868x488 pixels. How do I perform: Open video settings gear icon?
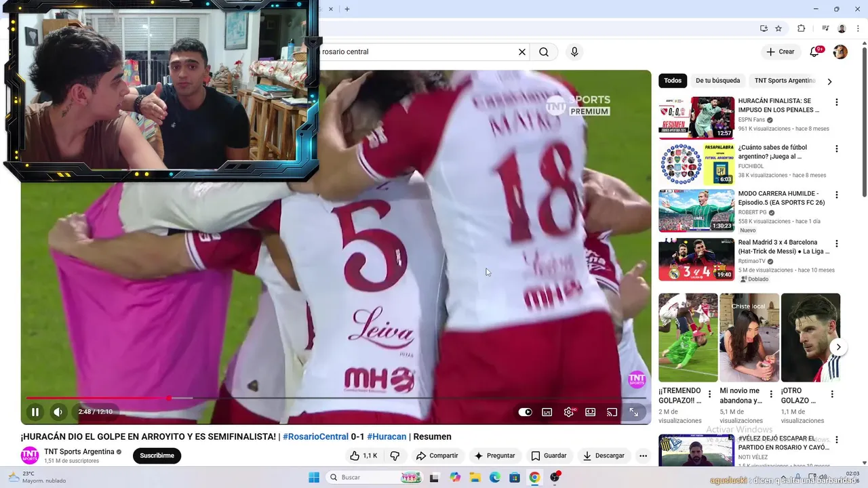point(568,412)
